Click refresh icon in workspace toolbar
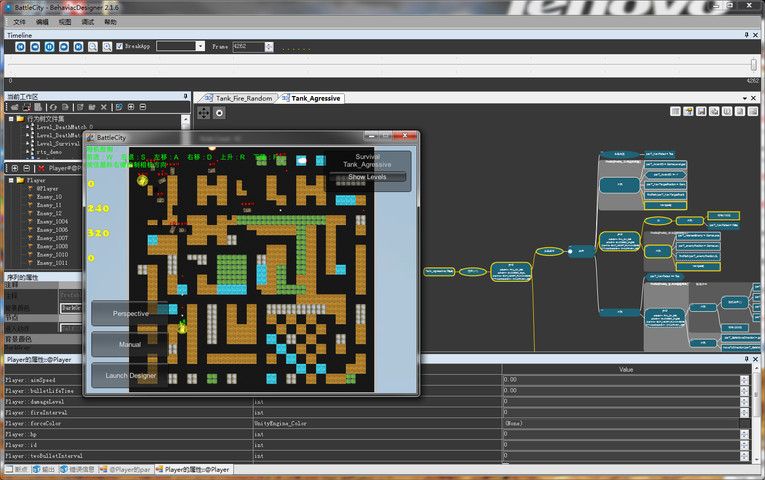This screenshot has width=765, height=480. tap(53, 107)
